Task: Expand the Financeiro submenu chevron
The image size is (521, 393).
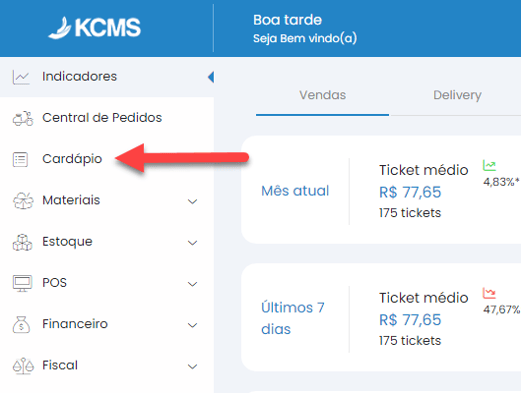Action: click(x=192, y=325)
